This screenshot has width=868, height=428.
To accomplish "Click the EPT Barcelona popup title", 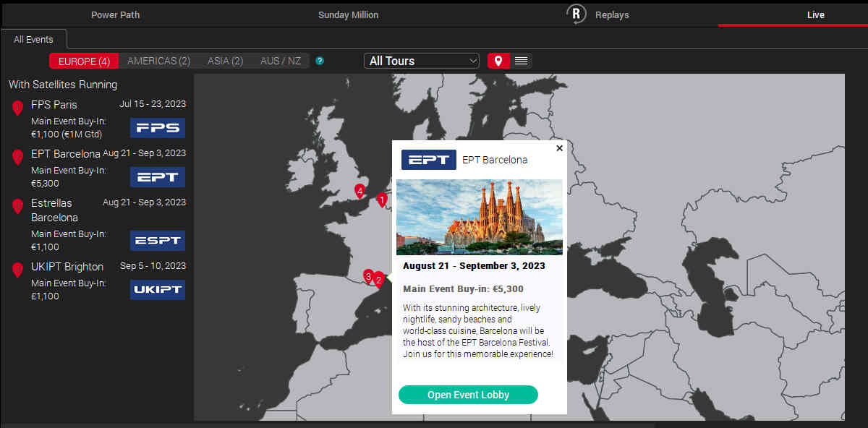I will click(495, 160).
